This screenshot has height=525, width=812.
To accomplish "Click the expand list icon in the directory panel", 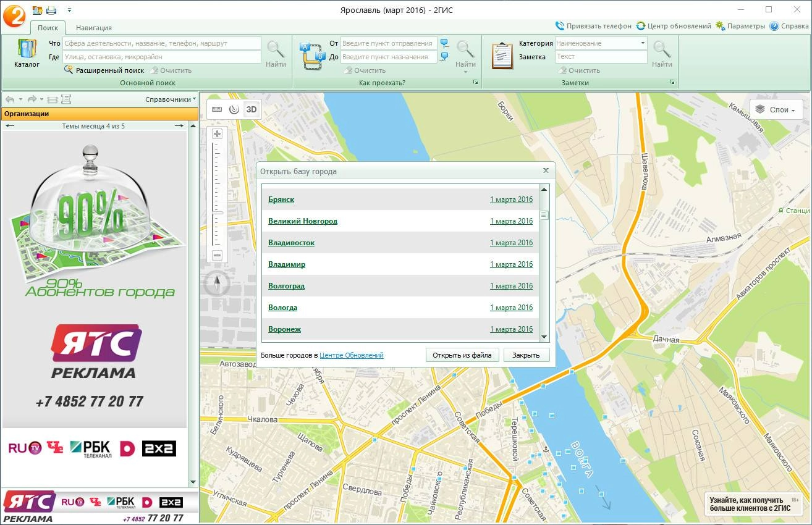I will [x=66, y=99].
